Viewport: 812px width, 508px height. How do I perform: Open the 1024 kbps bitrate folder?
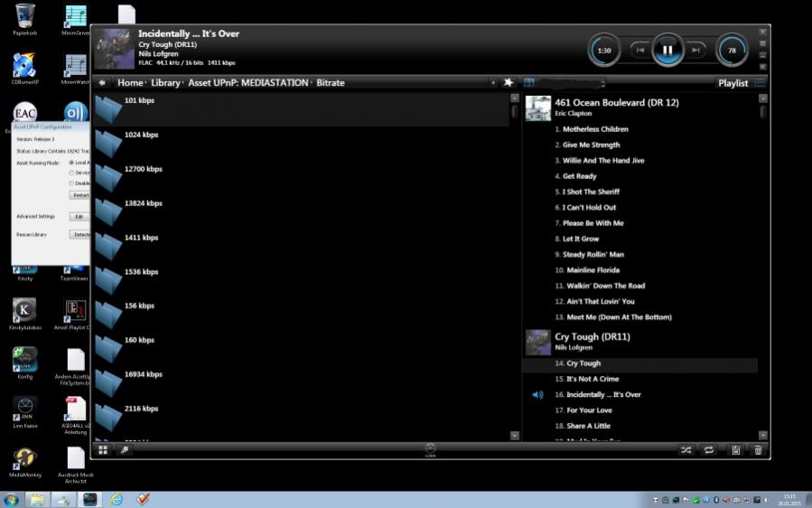pos(109,143)
